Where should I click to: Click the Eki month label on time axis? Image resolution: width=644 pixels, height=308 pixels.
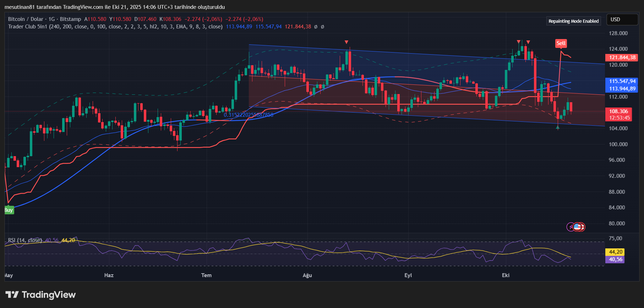click(x=506, y=275)
